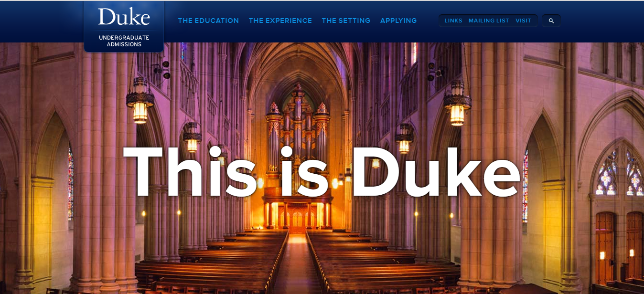Screen dimensions: 644x294
Task: Click the Duke wordmark logo
Action: coord(124,17)
